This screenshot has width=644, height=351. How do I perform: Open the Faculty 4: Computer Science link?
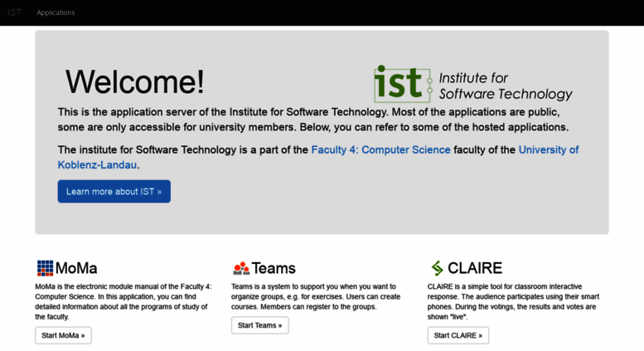pyautogui.click(x=380, y=149)
